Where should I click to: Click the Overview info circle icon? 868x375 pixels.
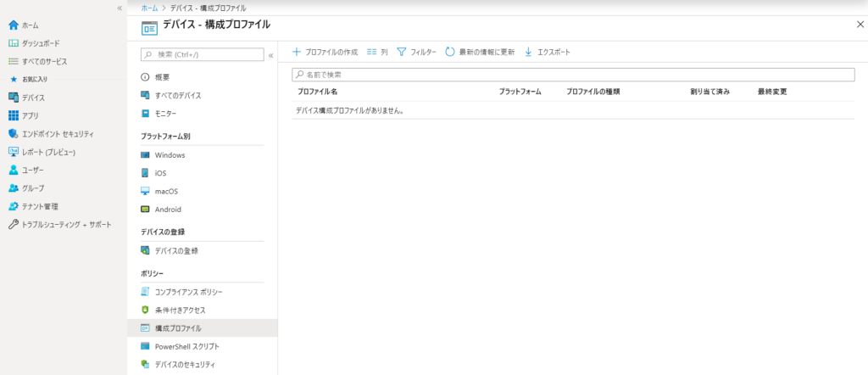click(145, 77)
